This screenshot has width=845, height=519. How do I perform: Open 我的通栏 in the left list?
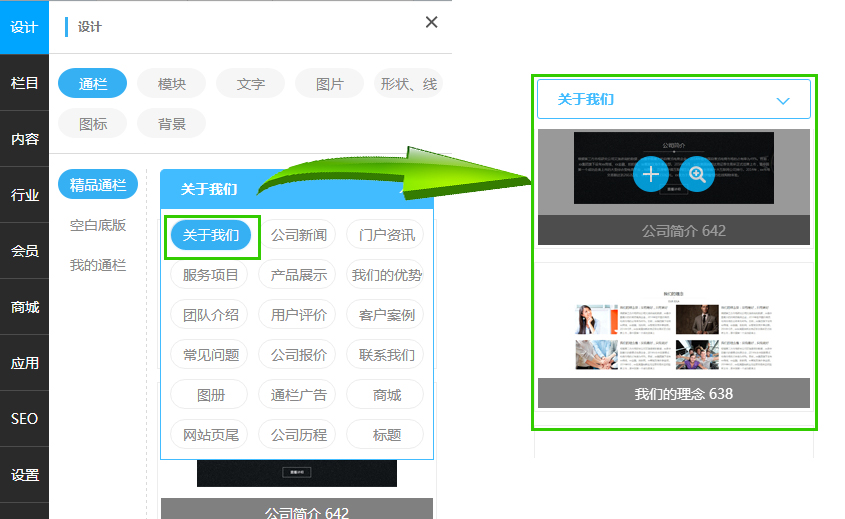[x=98, y=265]
